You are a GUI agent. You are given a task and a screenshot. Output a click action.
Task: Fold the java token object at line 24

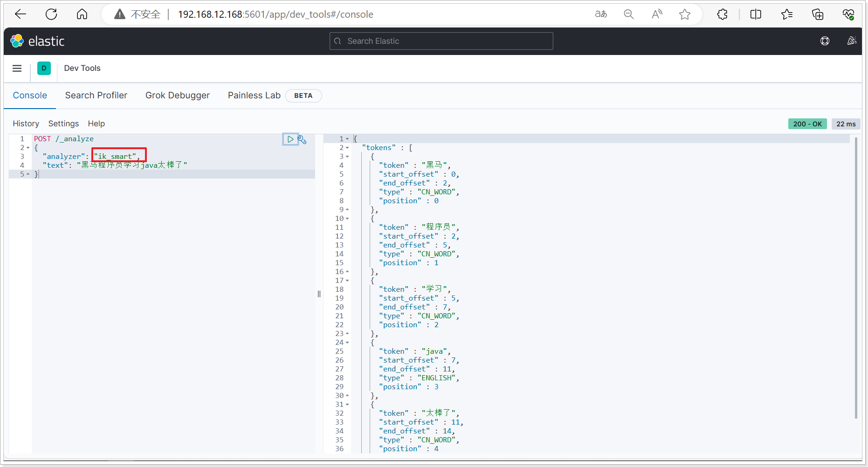[x=347, y=343]
